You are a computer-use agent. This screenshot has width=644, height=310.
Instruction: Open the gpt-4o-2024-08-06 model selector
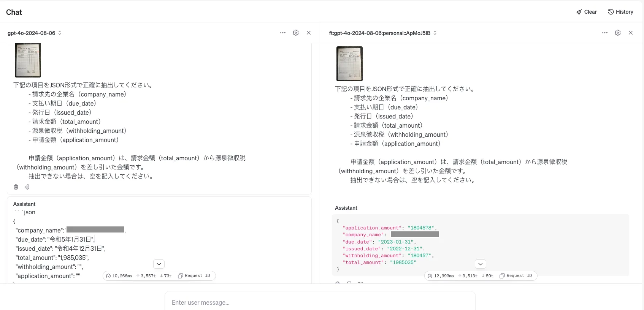coord(34,33)
